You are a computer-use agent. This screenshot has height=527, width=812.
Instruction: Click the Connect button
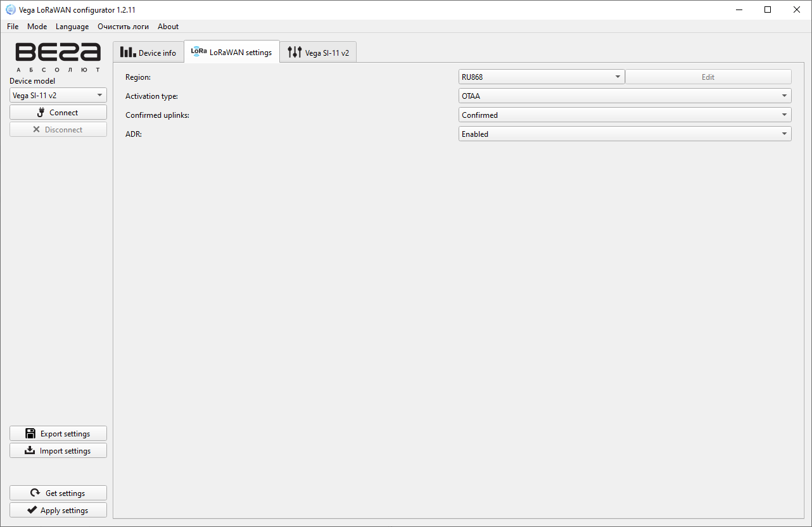pyautogui.click(x=58, y=112)
